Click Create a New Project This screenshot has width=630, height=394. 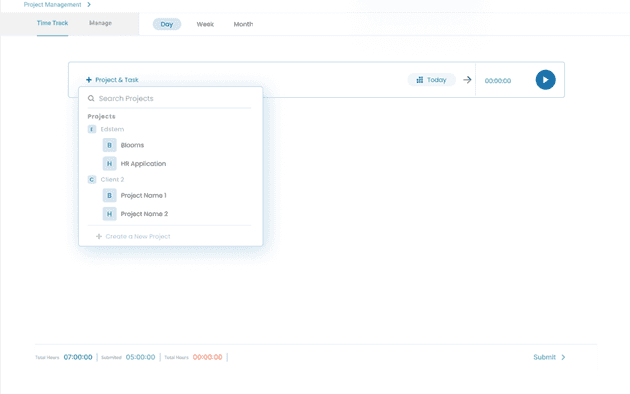coord(133,237)
